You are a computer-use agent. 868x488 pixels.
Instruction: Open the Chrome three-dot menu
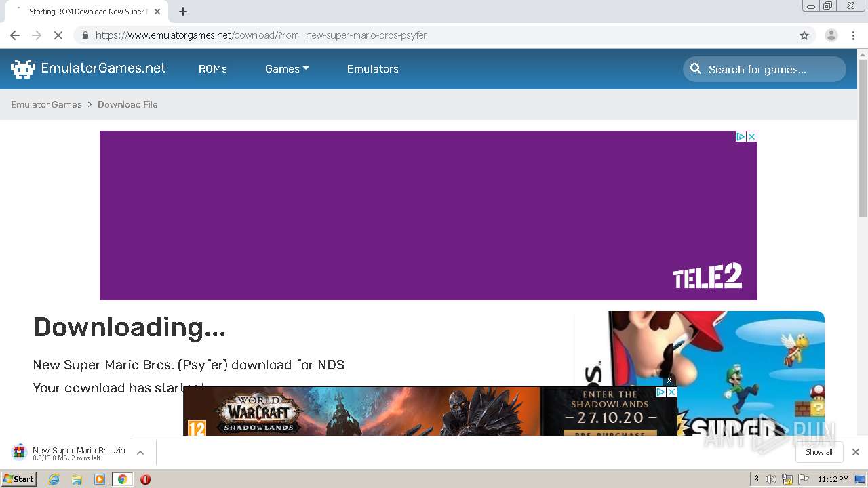tap(854, 35)
